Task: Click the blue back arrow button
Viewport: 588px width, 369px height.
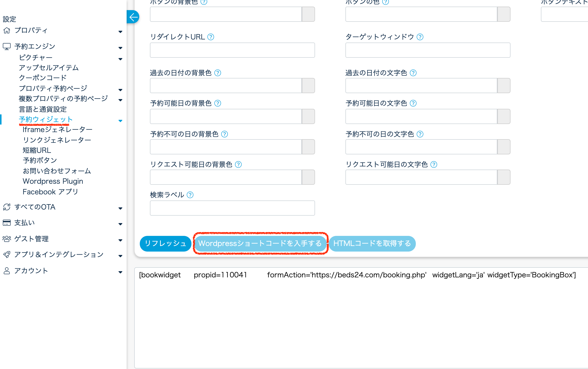Action: coord(133,17)
